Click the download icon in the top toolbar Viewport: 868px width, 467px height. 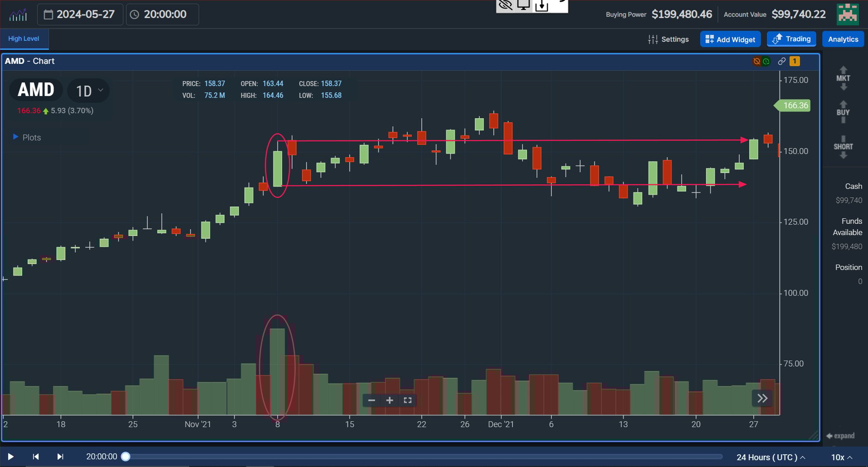(x=541, y=6)
